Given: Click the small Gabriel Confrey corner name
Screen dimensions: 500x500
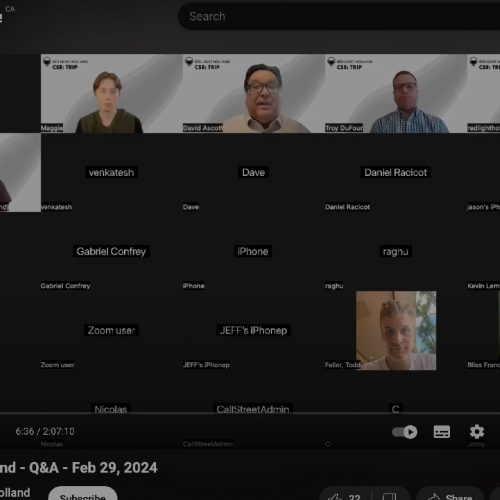Looking at the screenshot, I should (65, 286).
